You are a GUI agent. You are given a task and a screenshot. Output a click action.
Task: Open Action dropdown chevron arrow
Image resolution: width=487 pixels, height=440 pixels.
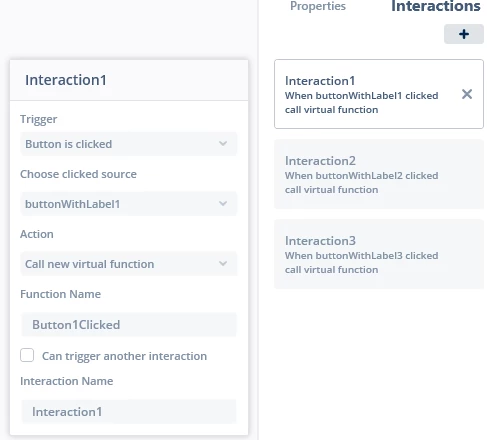click(x=223, y=264)
